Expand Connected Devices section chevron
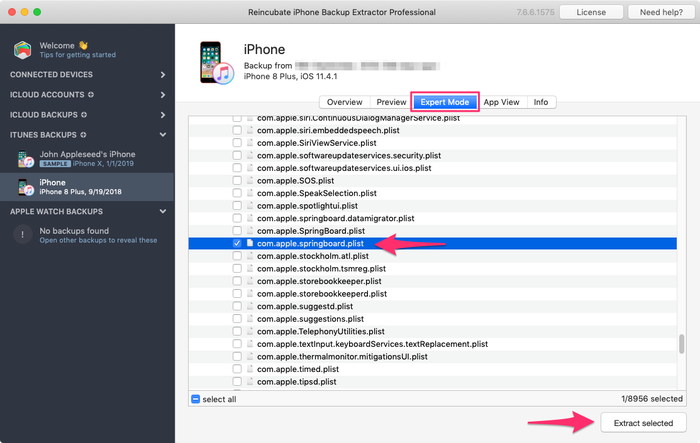700x443 pixels. (163, 75)
